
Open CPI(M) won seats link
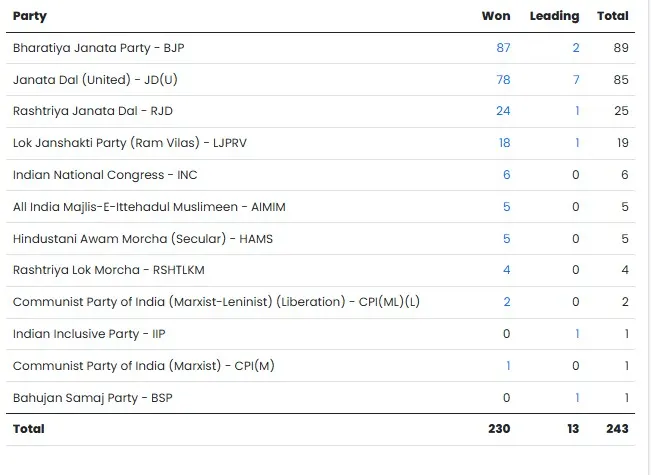pos(507,366)
